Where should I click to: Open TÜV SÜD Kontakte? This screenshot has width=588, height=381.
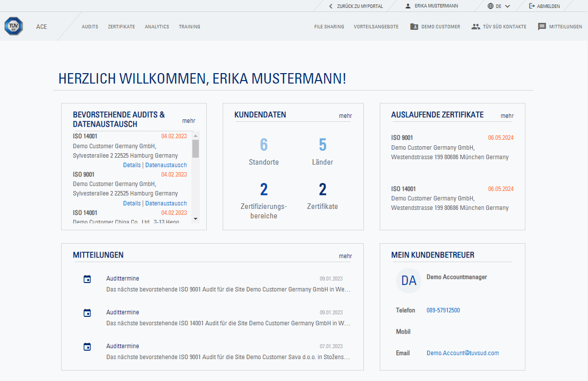coord(505,27)
